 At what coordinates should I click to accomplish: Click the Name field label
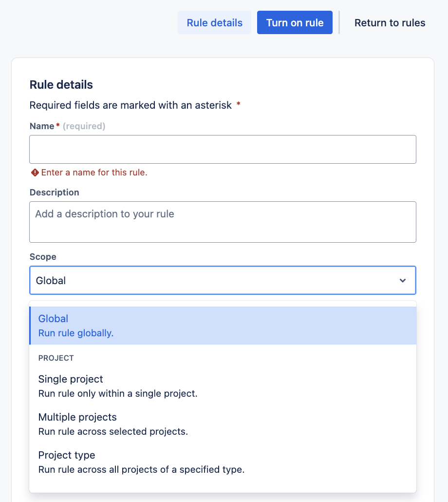tap(42, 126)
